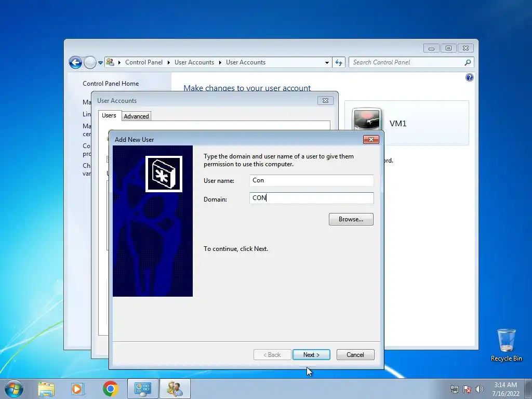
Task: Close the Add New User dialog
Action: 371,139
